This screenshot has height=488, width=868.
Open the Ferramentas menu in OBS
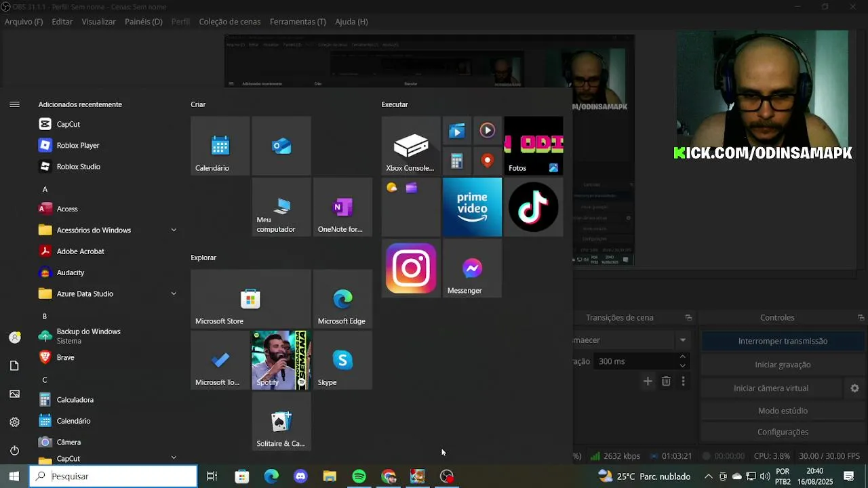point(298,22)
